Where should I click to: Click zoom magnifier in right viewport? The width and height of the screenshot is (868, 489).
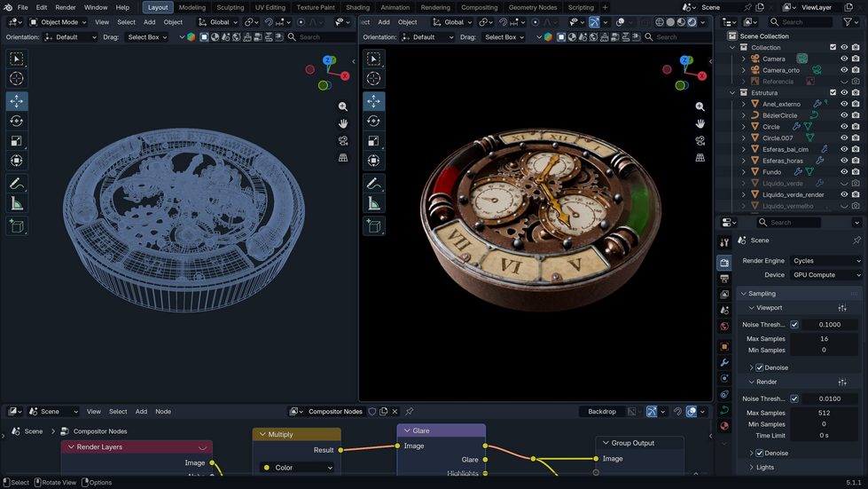(700, 106)
